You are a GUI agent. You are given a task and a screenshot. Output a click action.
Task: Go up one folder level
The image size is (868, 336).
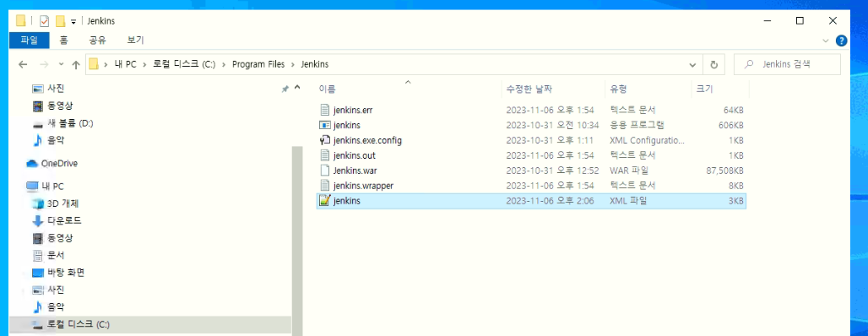[76, 64]
